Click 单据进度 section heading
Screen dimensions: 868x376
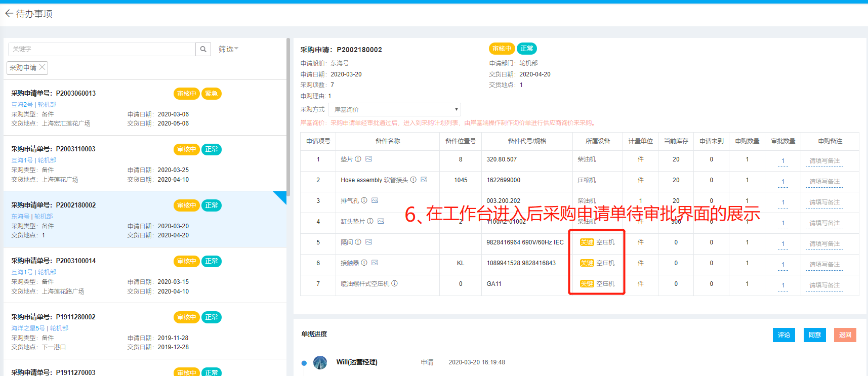coord(314,334)
